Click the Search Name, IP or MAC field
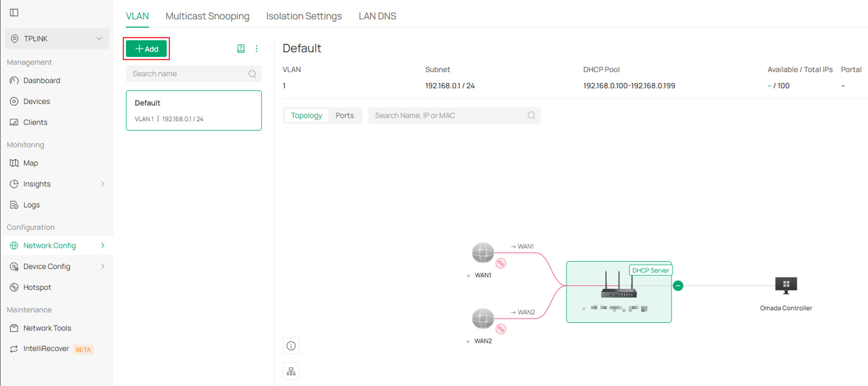Screen dimensions: 868x386 [438, 115]
